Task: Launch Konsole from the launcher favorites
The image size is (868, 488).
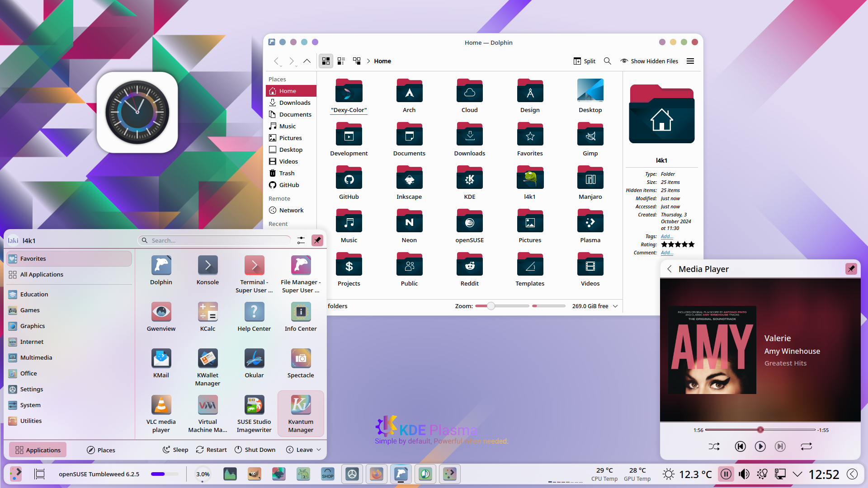Action: tap(208, 270)
